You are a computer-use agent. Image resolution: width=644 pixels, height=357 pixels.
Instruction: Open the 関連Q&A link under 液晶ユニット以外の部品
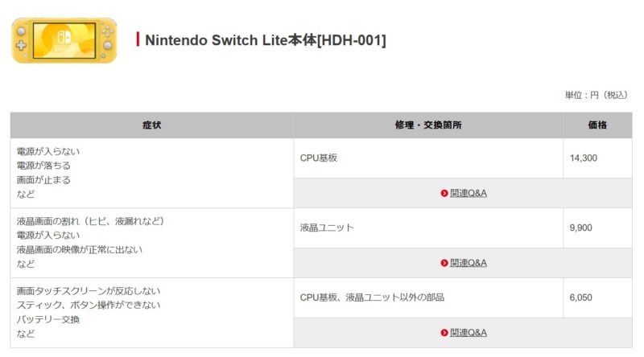click(469, 333)
